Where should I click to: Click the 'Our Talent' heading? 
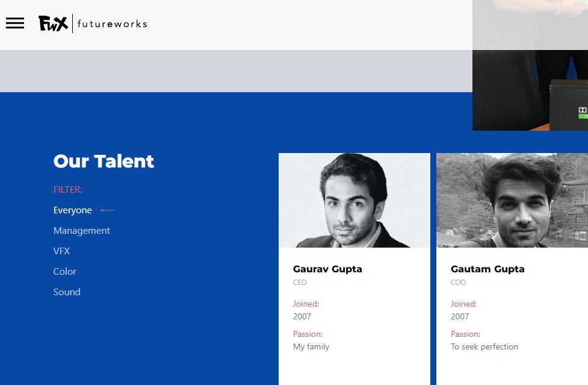coord(104,161)
